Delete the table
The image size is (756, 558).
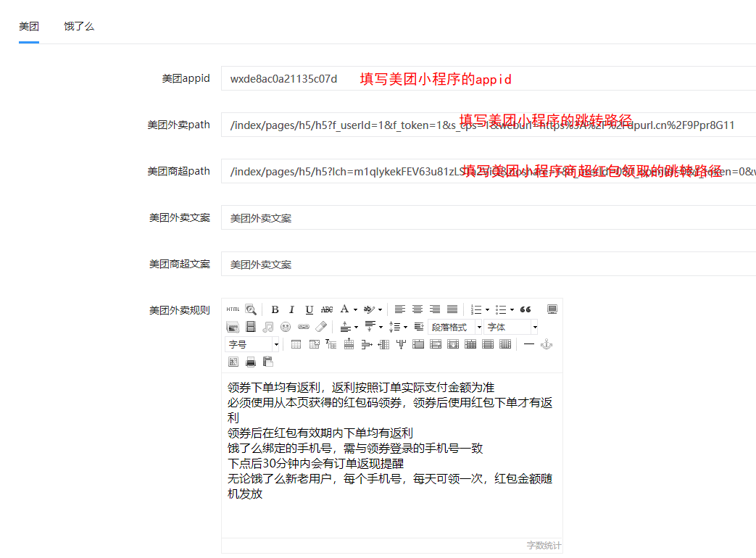[314, 344]
